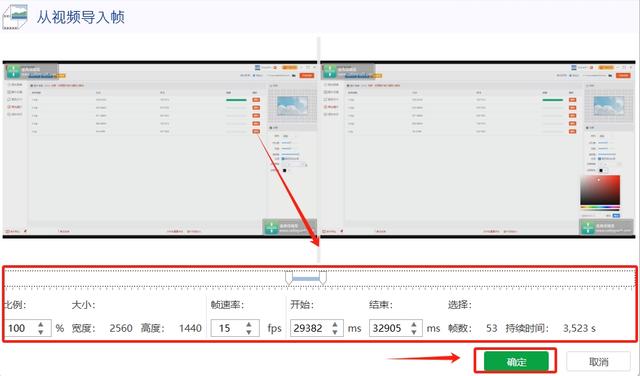Viewport: 640px width, 376px height.
Task: Decrease the 比例 scale percentage with down arrow
Action: coord(40,332)
